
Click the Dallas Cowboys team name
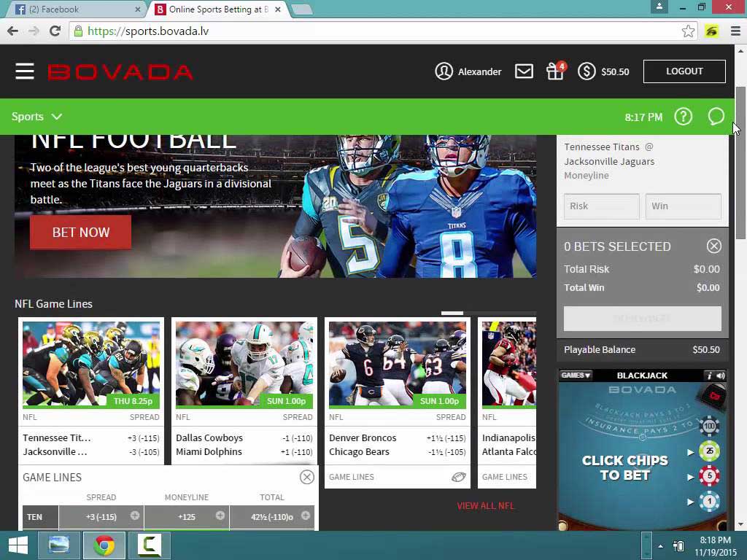tap(209, 437)
